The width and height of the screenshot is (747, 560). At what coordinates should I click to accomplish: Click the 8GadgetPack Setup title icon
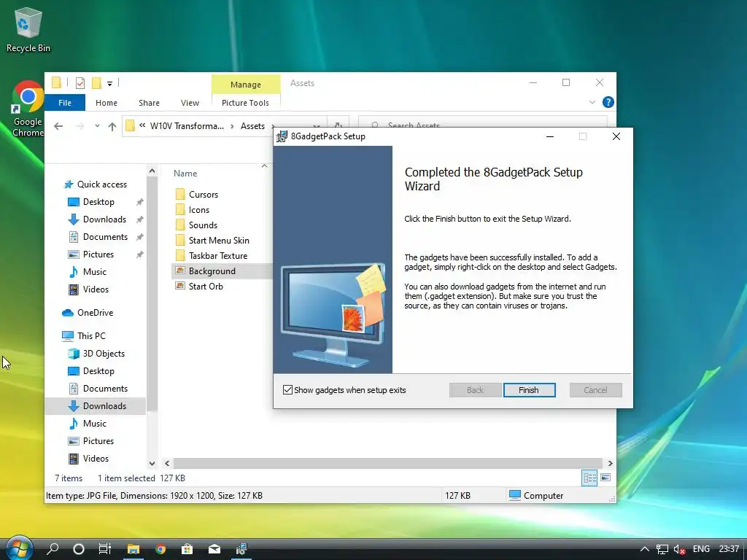click(282, 136)
